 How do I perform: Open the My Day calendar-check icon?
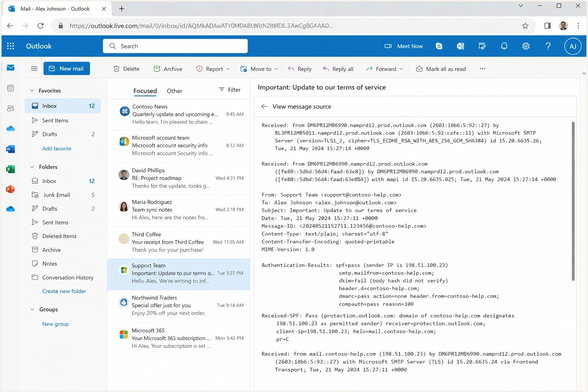(x=482, y=46)
